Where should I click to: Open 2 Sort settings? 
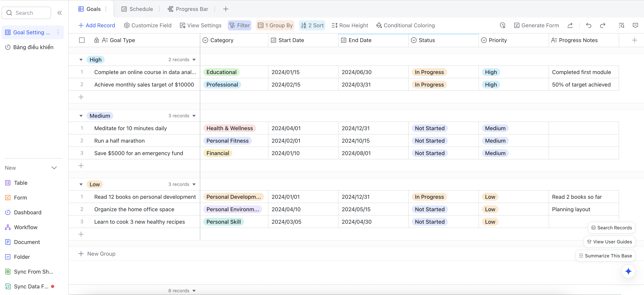click(x=312, y=25)
